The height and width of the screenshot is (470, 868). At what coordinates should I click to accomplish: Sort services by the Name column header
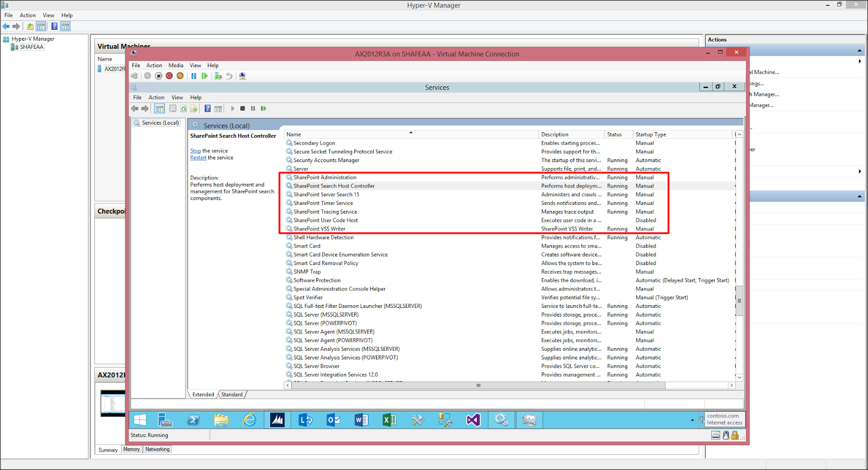411,134
